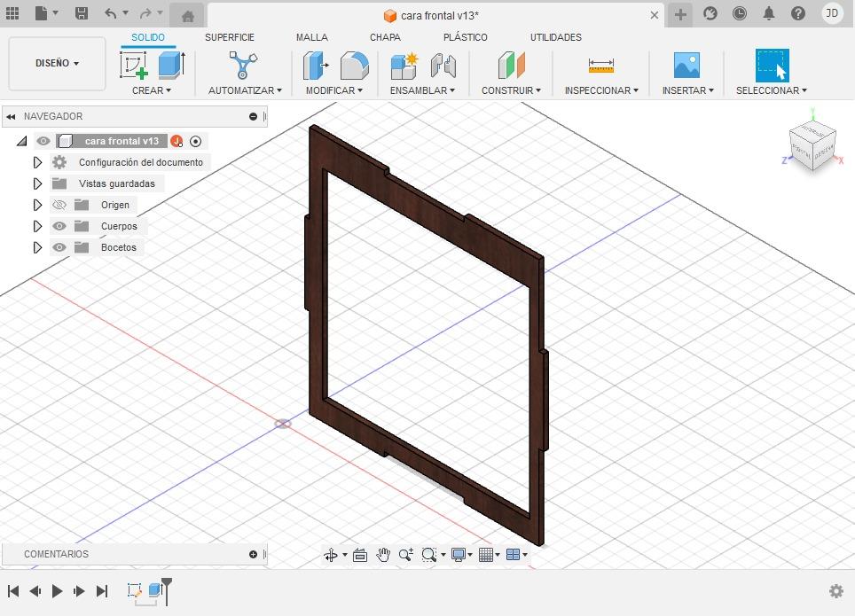Click the Zoom tool

pos(405,555)
